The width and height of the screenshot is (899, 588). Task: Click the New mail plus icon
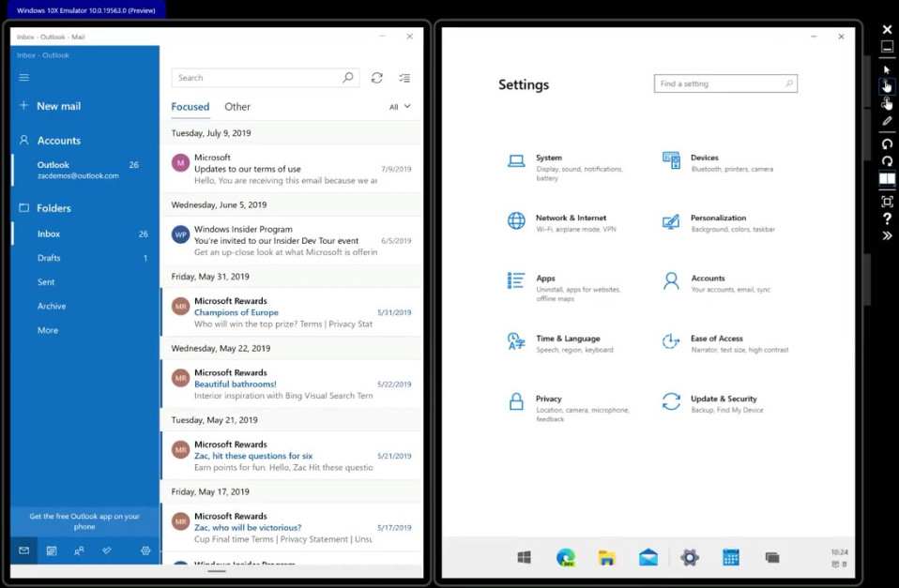23,105
